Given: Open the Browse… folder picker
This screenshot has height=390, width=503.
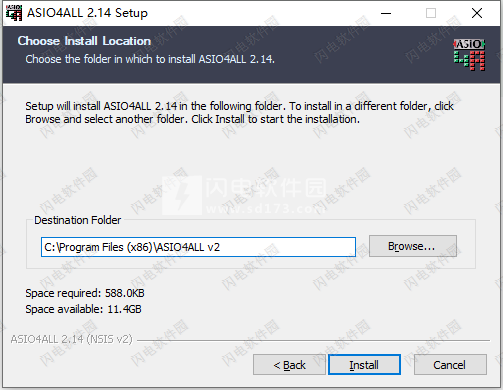Looking at the screenshot, I should tap(413, 246).
